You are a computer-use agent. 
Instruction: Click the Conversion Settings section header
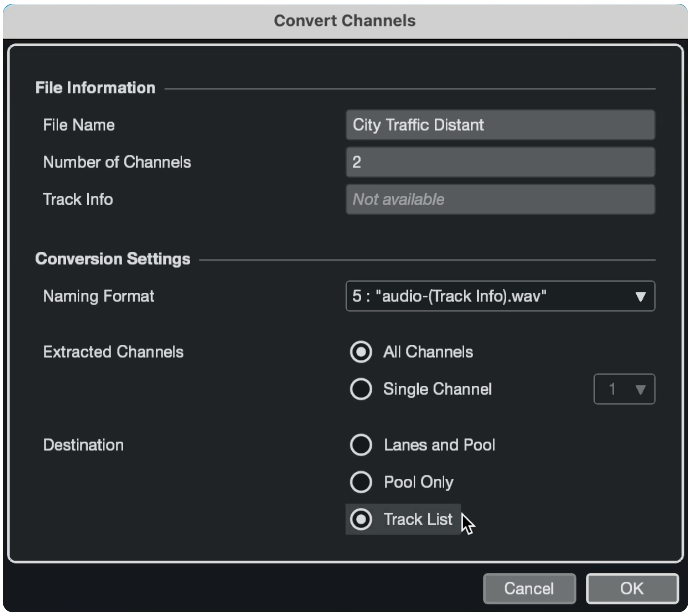coord(112,259)
